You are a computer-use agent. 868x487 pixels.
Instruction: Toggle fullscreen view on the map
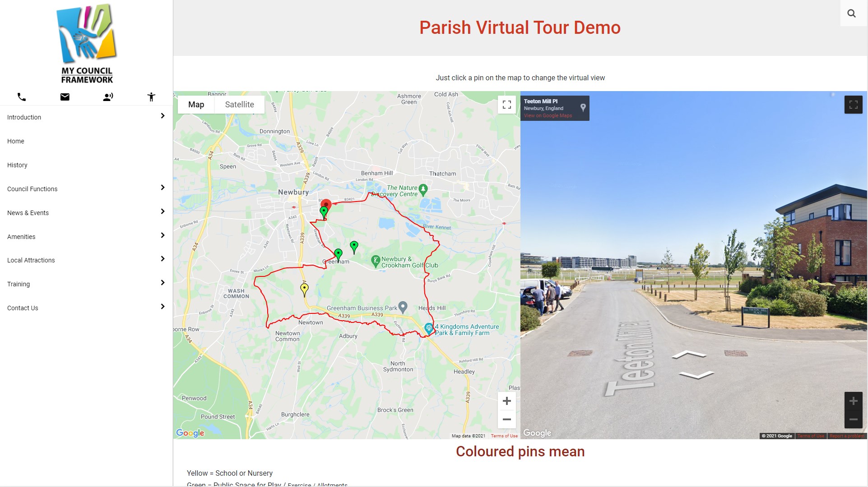[506, 105]
